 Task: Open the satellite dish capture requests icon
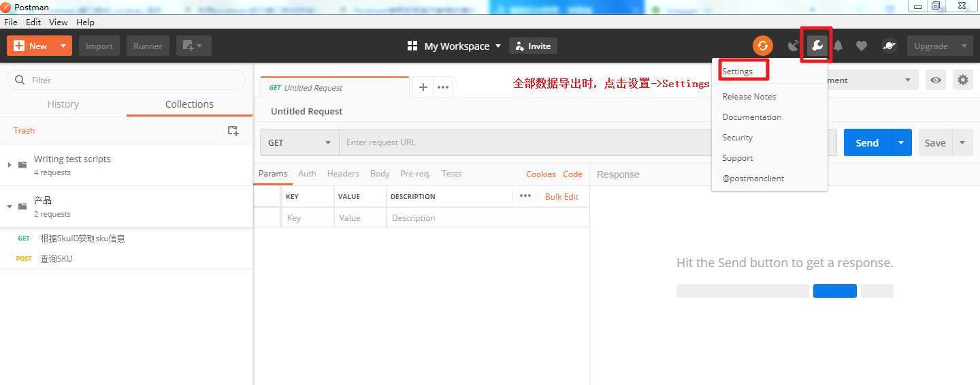[793, 46]
